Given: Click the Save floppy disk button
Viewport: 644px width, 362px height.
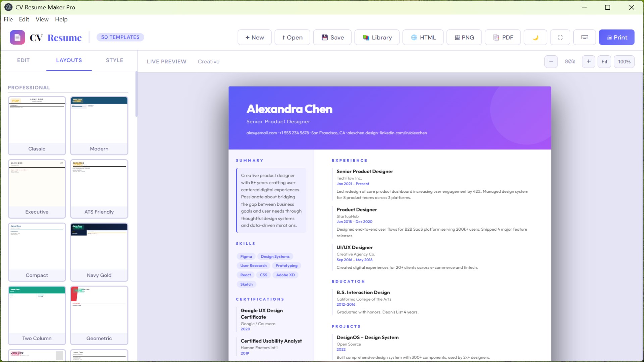Looking at the screenshot, I should 332,38.
